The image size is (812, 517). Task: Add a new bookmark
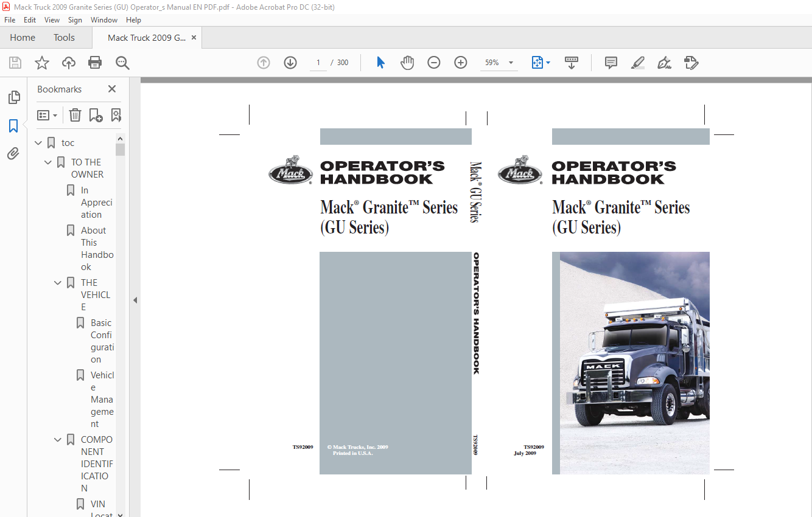pos(96,115)
